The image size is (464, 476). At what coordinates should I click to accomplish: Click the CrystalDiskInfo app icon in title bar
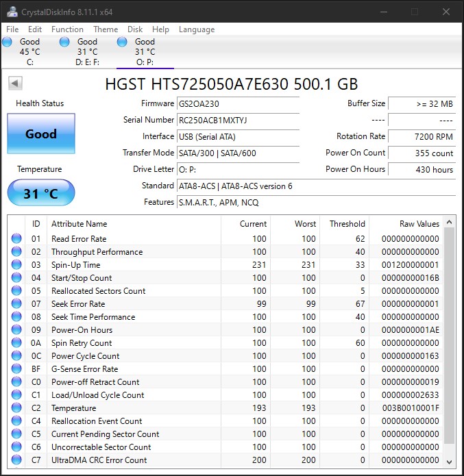(12, 12)
